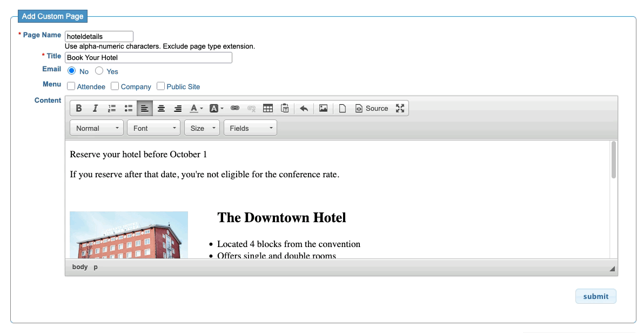Click the editor's vertical scrollbar
644x333 pixels.
pyautogui.click(x=614, y=159)
